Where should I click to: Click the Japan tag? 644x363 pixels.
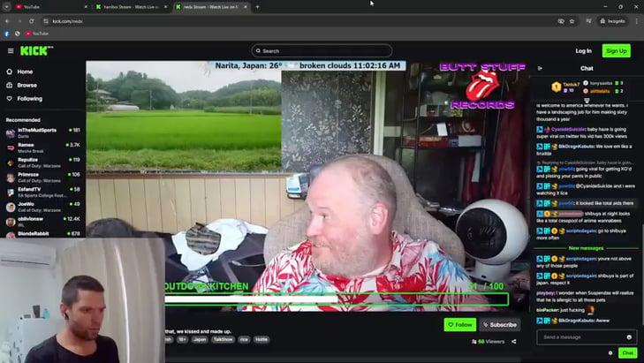point(200,339)
